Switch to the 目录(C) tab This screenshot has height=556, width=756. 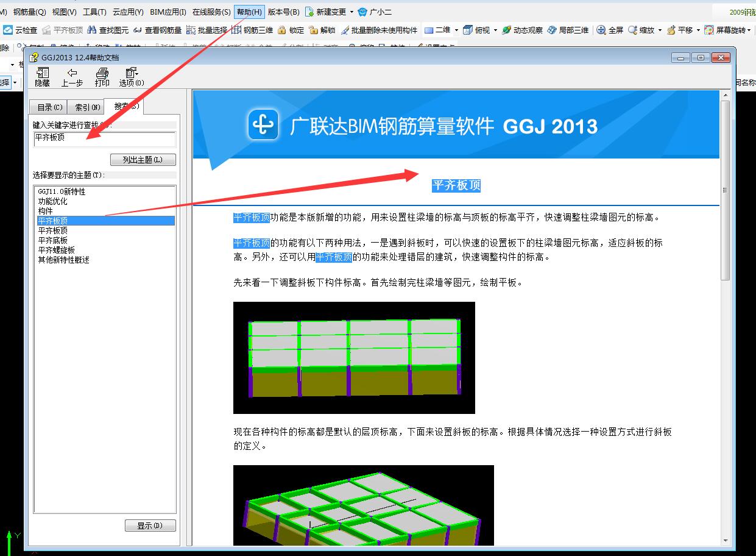(49, 107)
